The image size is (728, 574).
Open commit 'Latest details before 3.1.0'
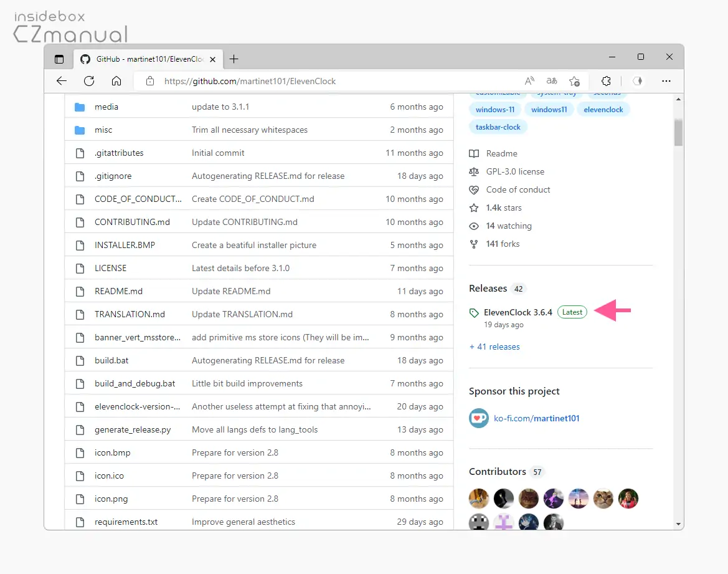tap(240, 268)
